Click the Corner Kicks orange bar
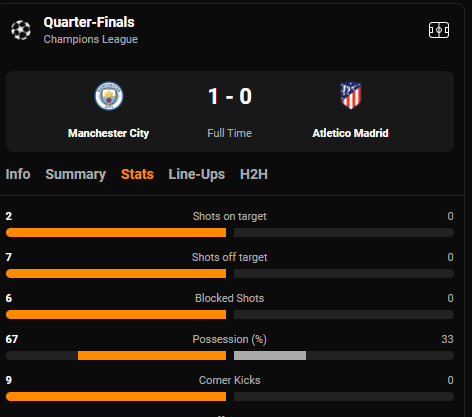The image size is (472, 417). (x=116, y=397)
